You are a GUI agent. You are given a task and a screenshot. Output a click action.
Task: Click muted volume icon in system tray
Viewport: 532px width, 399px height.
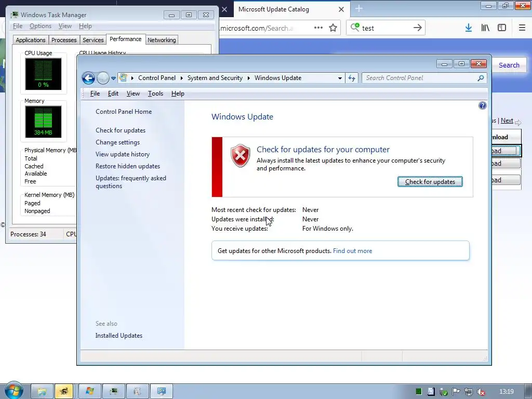481,392
